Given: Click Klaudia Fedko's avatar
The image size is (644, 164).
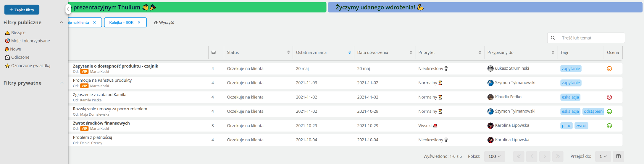Looking at the screenshot, I should pyautogui.click(x=490, y=97).
